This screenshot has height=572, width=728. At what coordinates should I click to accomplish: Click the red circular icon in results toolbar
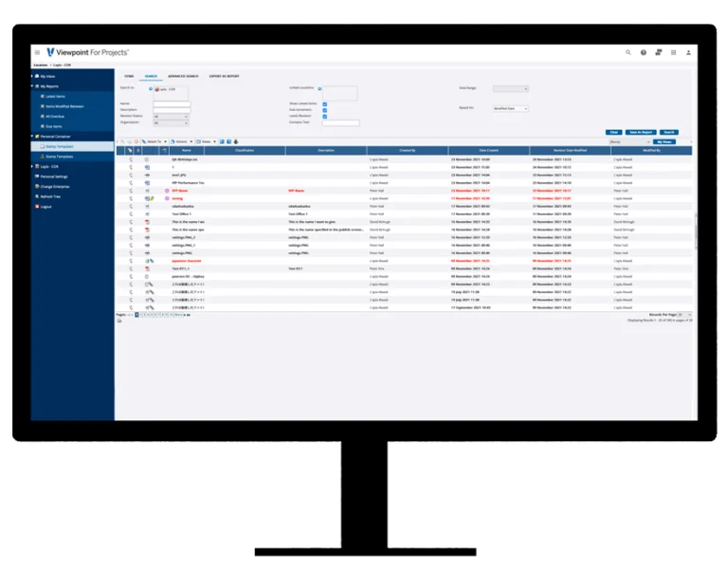pos(136,141)
